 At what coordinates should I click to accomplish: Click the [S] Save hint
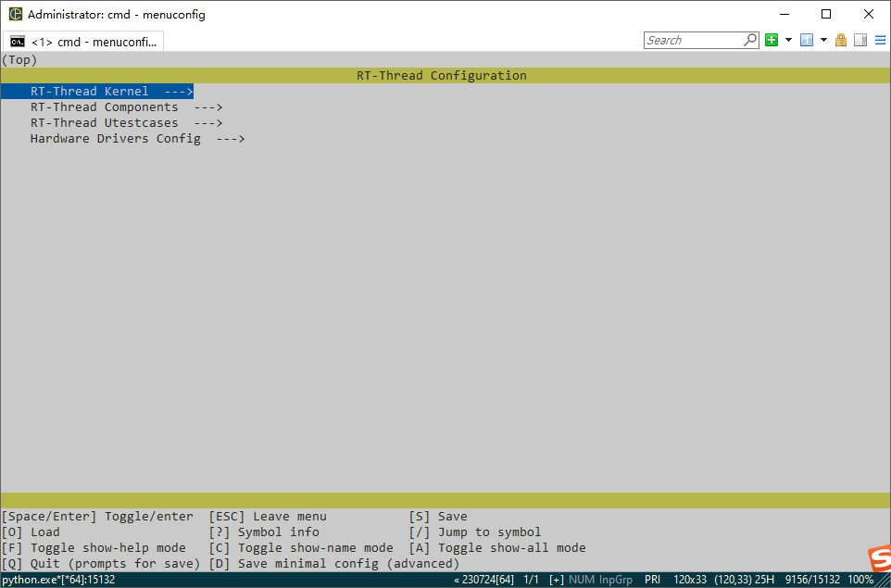438,517
